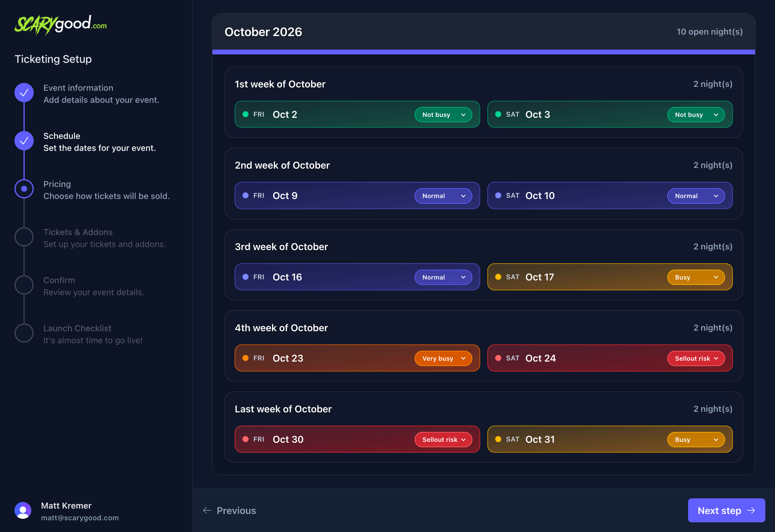775x532 pixels.
Task: Open the Not busy dropdown for Oct 3
Action: 696,114
